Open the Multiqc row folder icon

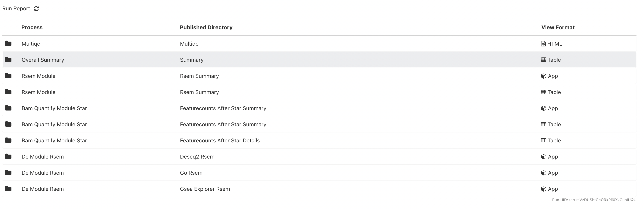(x=8, y=44)
